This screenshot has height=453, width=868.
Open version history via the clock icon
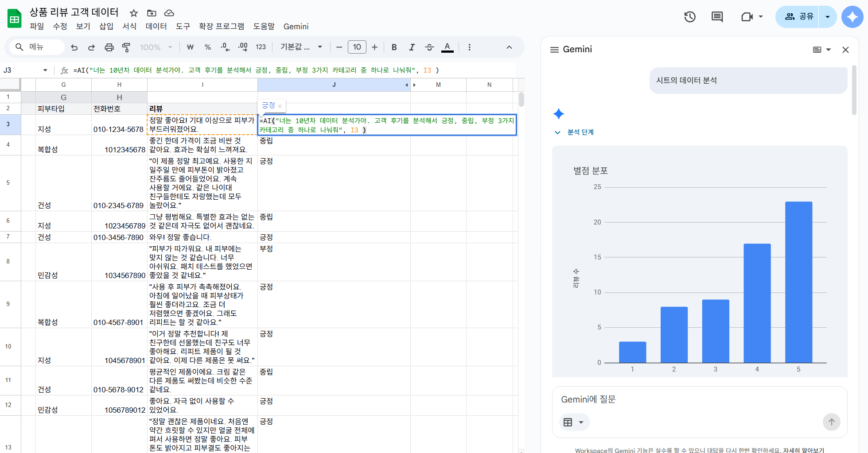coord(689,16)
